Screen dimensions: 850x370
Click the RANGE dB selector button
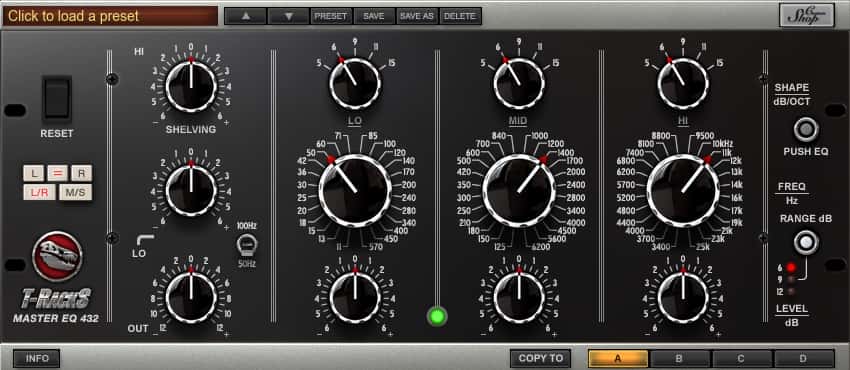coord(806,242)
